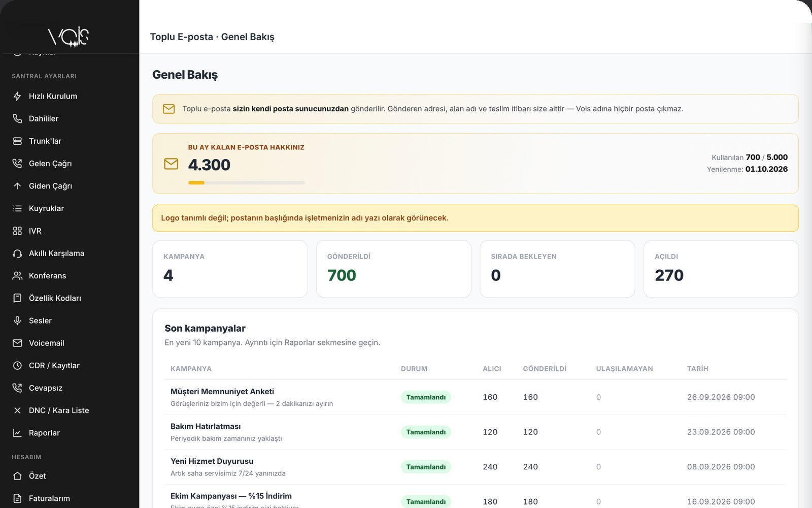
Task: Open the Bakım Hatırlatması campaign row
Action: [476, 432]
